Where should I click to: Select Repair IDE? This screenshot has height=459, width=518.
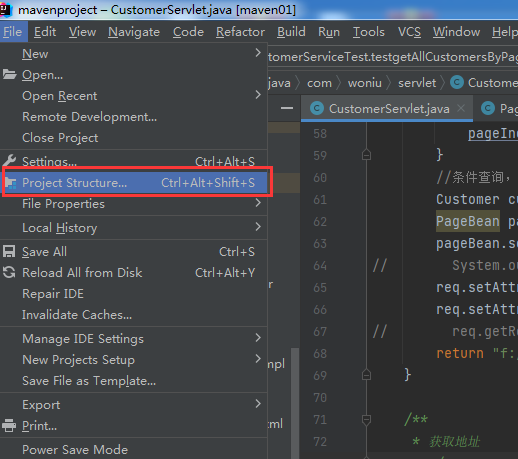coord(134,294)
